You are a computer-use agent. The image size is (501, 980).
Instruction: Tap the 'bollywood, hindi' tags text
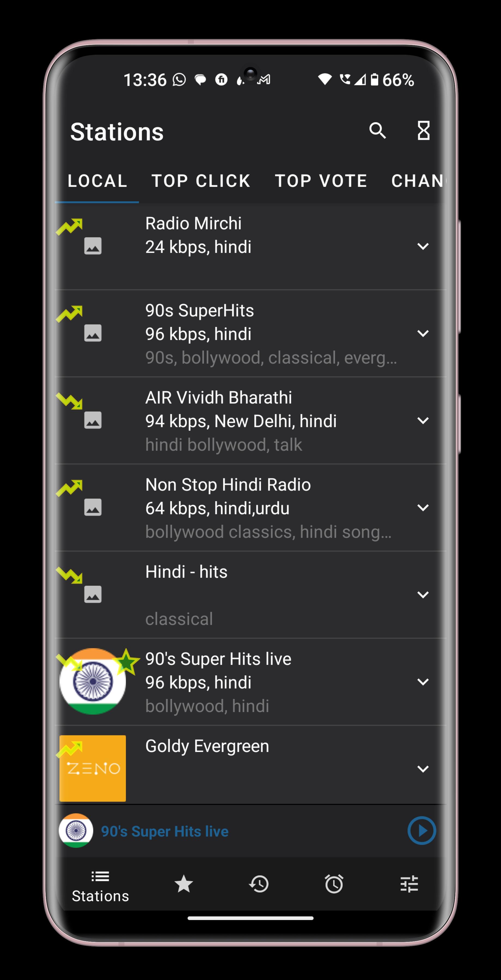(207, 706)
